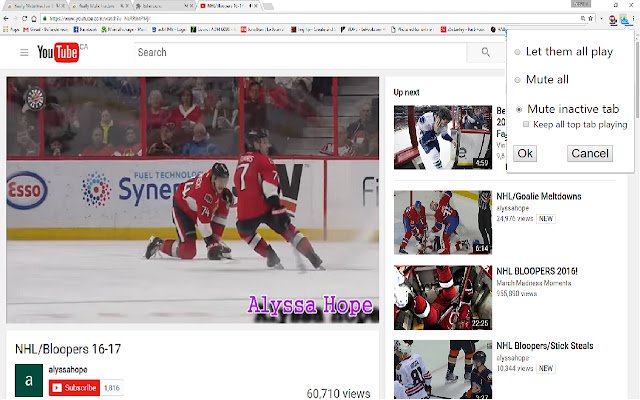Viewport: 640px width, 400px height.
Task: Subscribe to the alyssahope channel
Action: click(74, 388)
